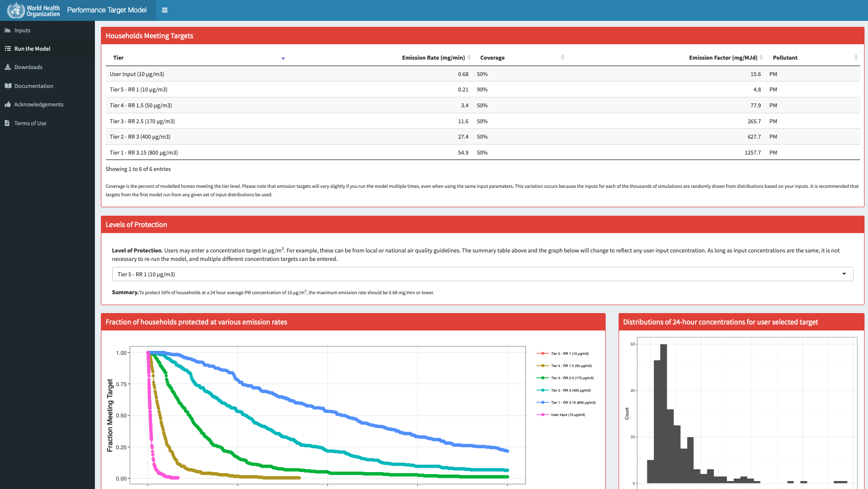The image size is (868, 489).
Task: Select the Tier 3 - RR 2.5 row
Action: tap(482, 121)
